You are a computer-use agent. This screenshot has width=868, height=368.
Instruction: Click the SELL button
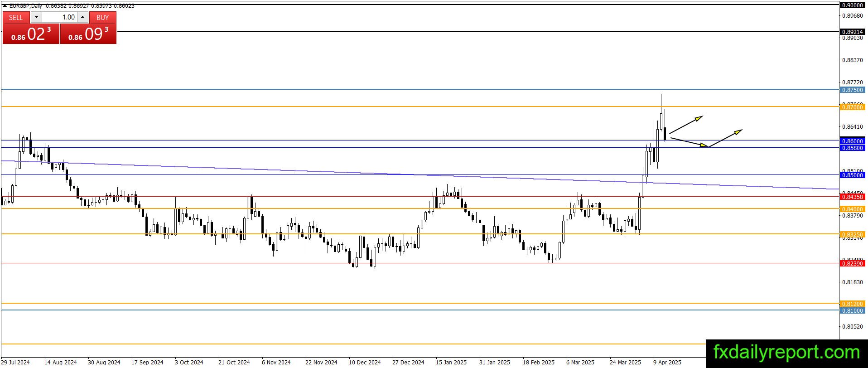16,17
